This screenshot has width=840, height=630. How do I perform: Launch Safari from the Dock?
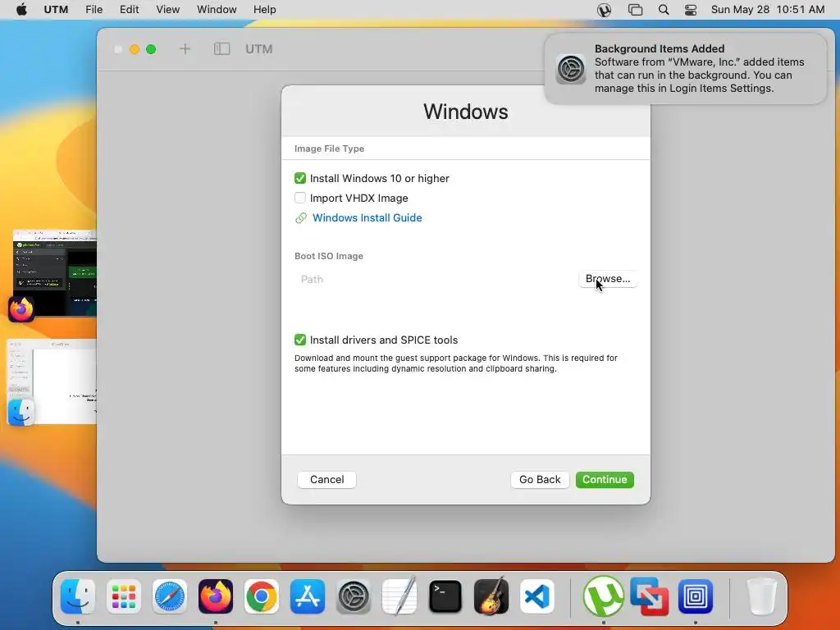point(170,596)
